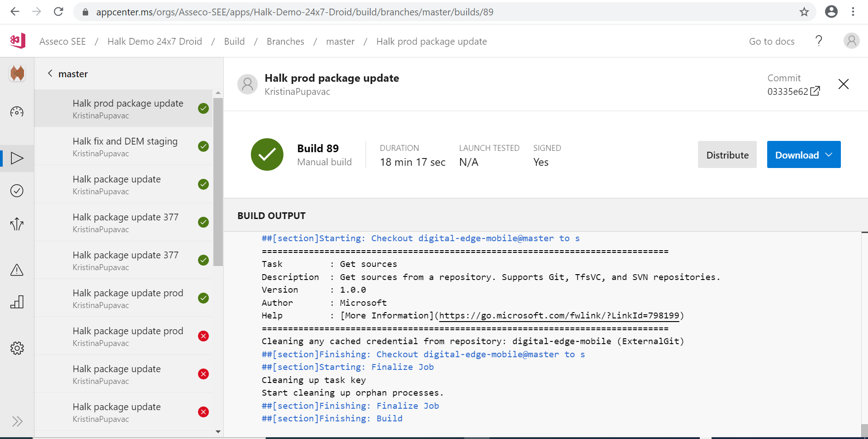Expand the sidebar with double chevron icon
Viewport: 868px width, 439px height.
[17, 421]
